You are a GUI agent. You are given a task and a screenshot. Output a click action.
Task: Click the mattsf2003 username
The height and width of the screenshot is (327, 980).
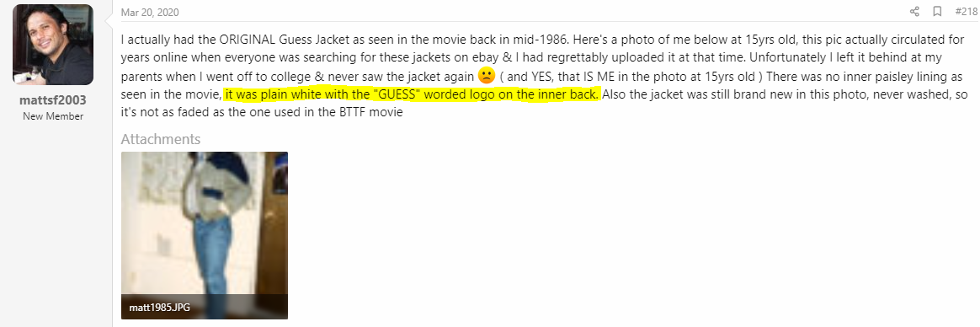53,100
